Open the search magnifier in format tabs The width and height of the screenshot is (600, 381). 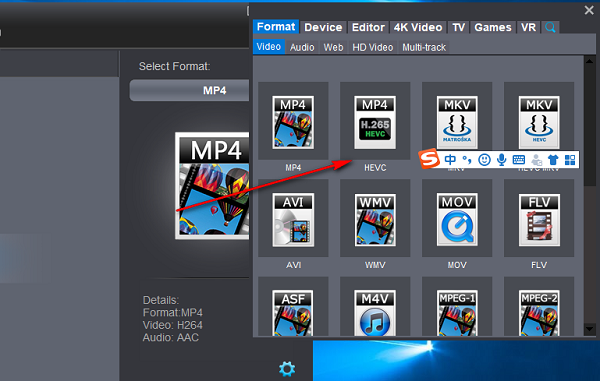click(550, 28)
